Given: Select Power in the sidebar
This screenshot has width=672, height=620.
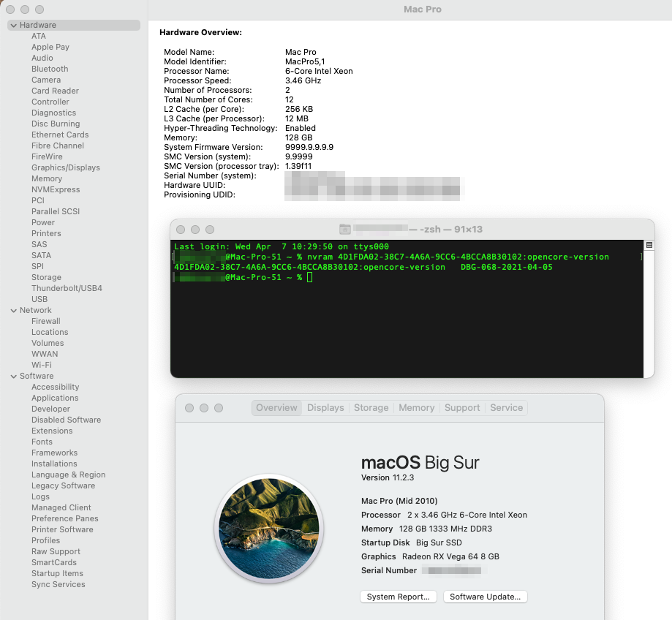Looking at the screenshot, I should tap(43, 222).
